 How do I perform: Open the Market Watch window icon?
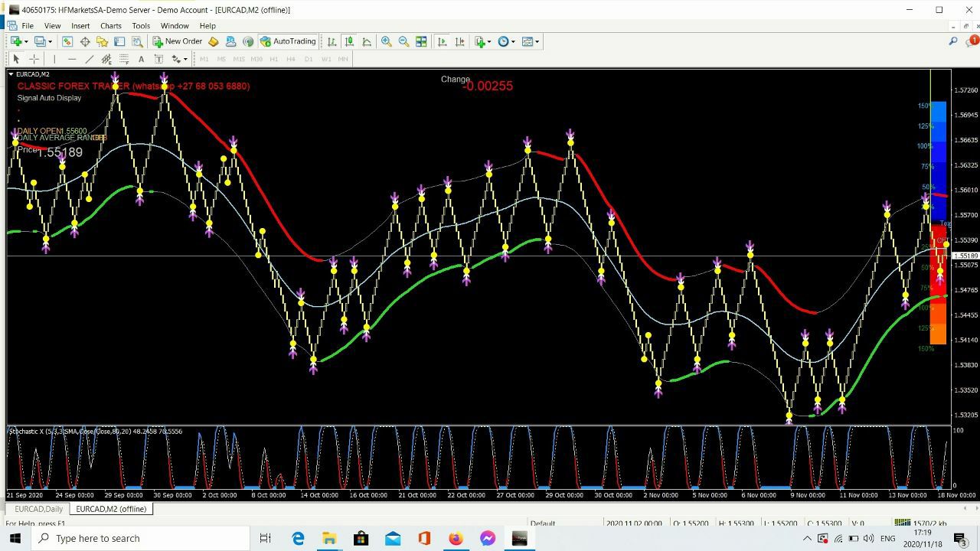[x=67, y=41]
